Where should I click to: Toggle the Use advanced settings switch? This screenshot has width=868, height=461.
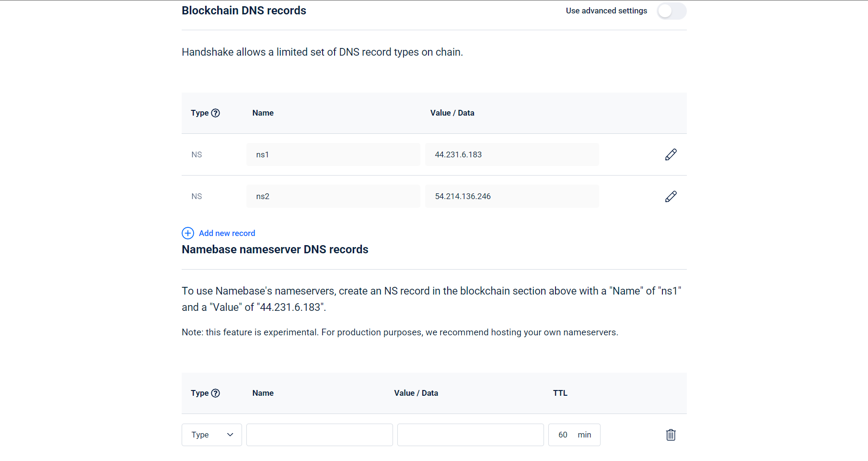[x=671, y=11]
